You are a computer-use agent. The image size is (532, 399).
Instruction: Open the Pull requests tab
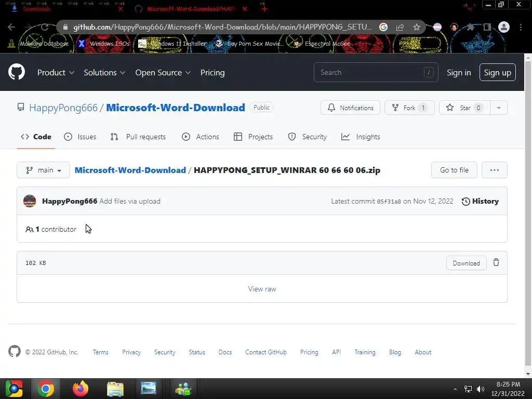(138, 137)
